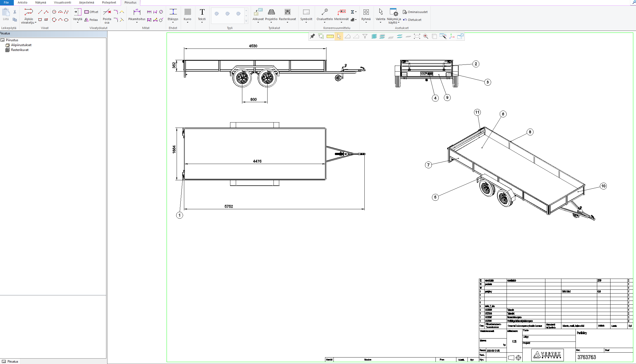636x364 pixels.
Task: Toggle the arrow selection mode button
Action: coord(339,36)
